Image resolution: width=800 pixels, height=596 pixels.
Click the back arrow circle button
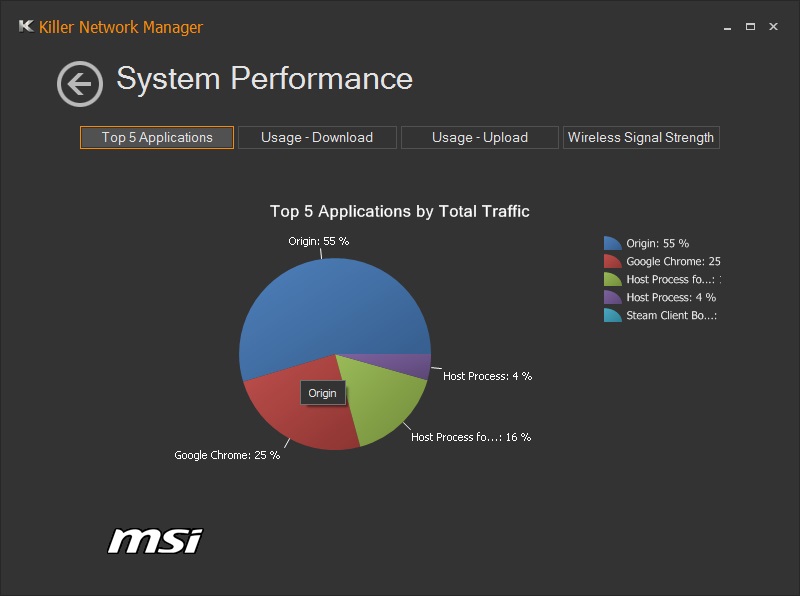pyautogui.click(x=80, y=84)
